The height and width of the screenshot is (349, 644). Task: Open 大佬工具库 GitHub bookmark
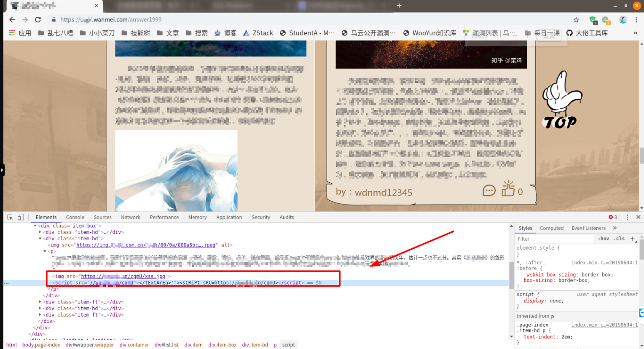[x=587, y=33]
